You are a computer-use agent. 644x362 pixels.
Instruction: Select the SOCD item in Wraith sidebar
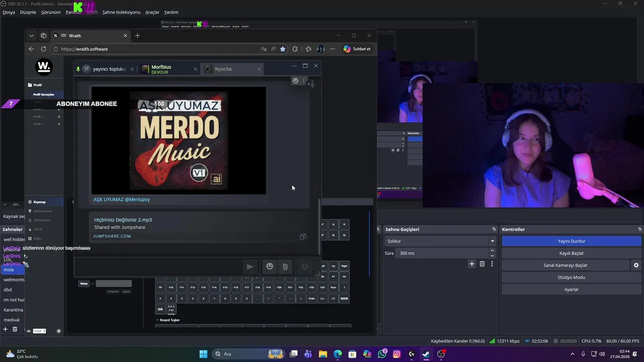pyautogui.click(x=38, y=229)
